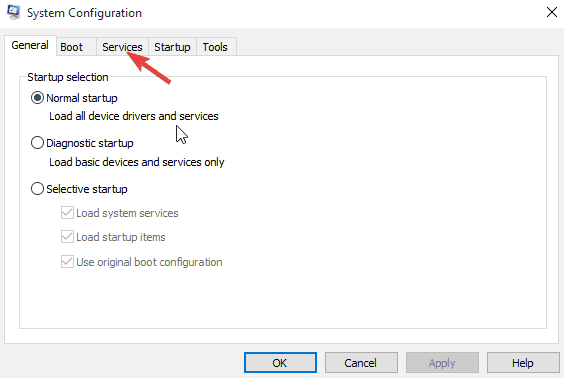Open the Boot tab
This screenshot has width=564, height=378.
[x=72, y=47]
